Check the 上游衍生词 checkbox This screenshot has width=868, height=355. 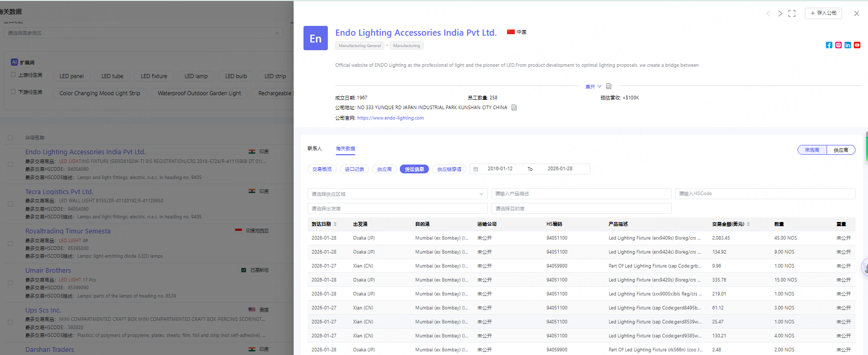[13, 75]
